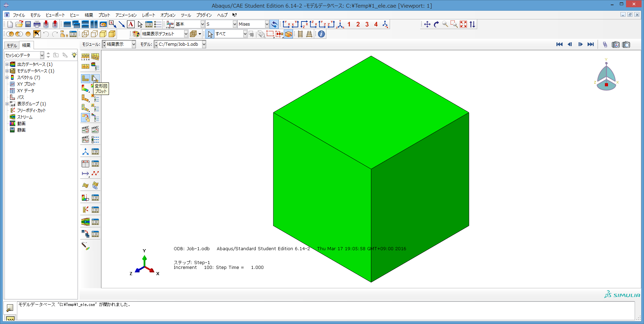The width and height of the screenshot is (644, 324).
Task: Click the Create Coordinate System icon
Action: [x=85, y=152]
